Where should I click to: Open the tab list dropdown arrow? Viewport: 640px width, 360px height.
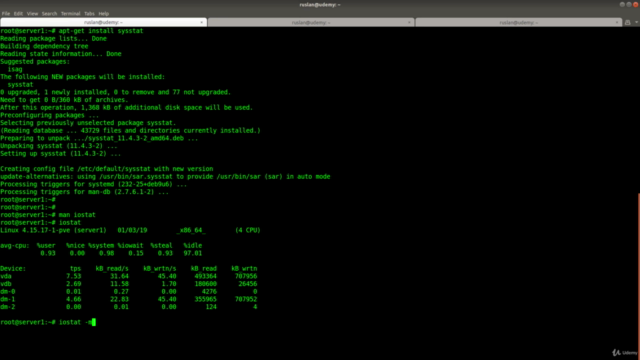point(636,22)
